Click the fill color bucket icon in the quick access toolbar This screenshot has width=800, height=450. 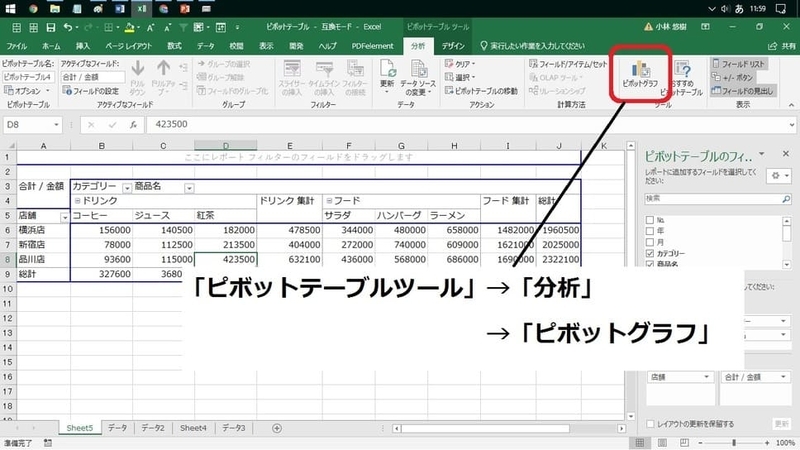point(129,27)
